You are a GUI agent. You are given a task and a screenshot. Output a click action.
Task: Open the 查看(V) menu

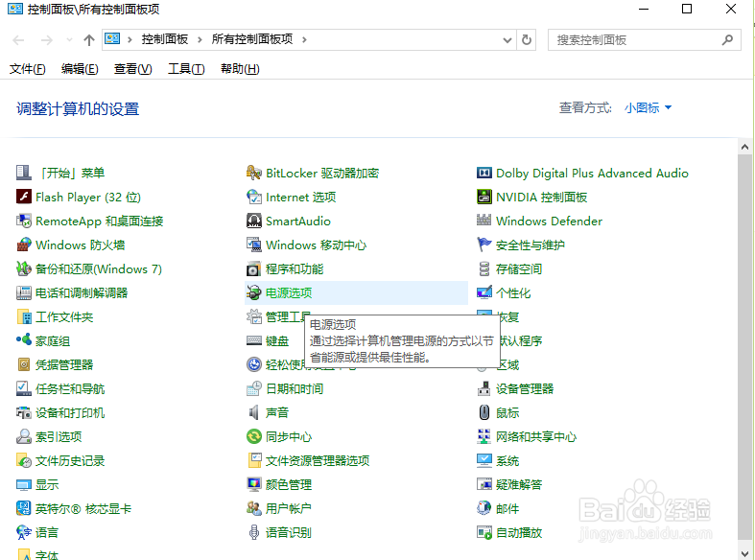click(x=133, y=69)
